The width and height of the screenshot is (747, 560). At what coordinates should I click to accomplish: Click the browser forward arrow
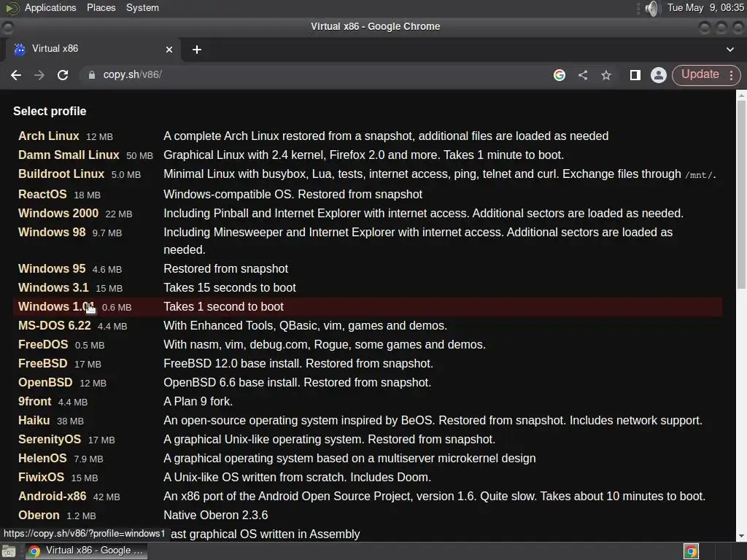39,75
